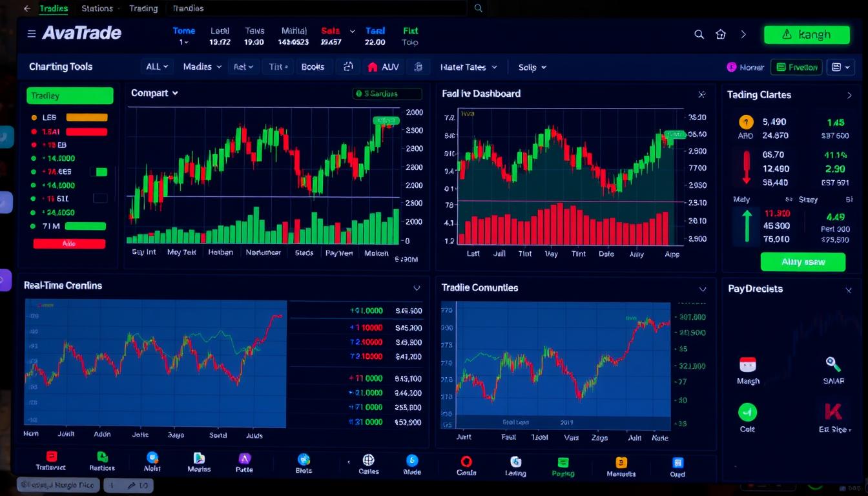Open the hamburger menu beside AvaTrade logo
Viewport: 868px width, 496px height.
[31, 34]
